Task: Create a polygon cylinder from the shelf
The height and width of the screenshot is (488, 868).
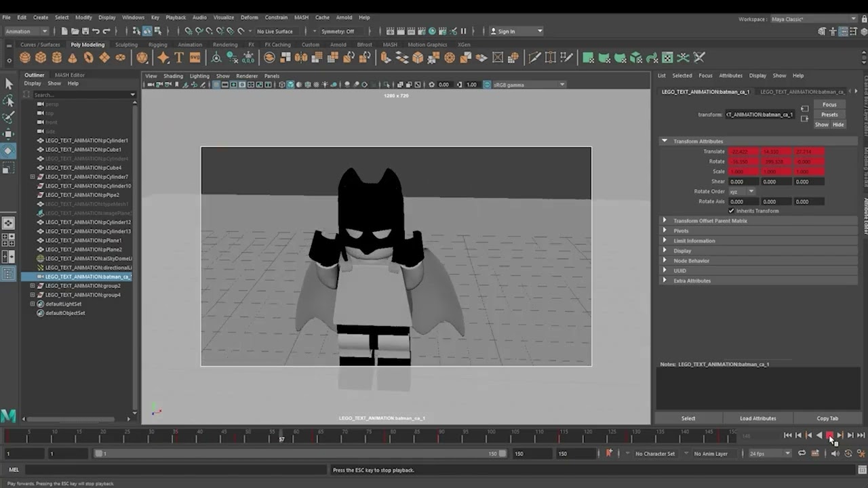Action: [57, 58]
